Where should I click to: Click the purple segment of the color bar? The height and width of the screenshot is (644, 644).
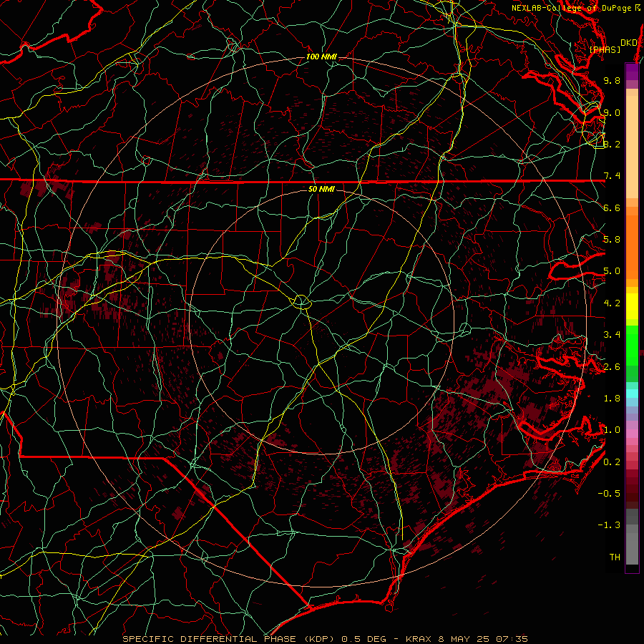[x=632, y=72]
